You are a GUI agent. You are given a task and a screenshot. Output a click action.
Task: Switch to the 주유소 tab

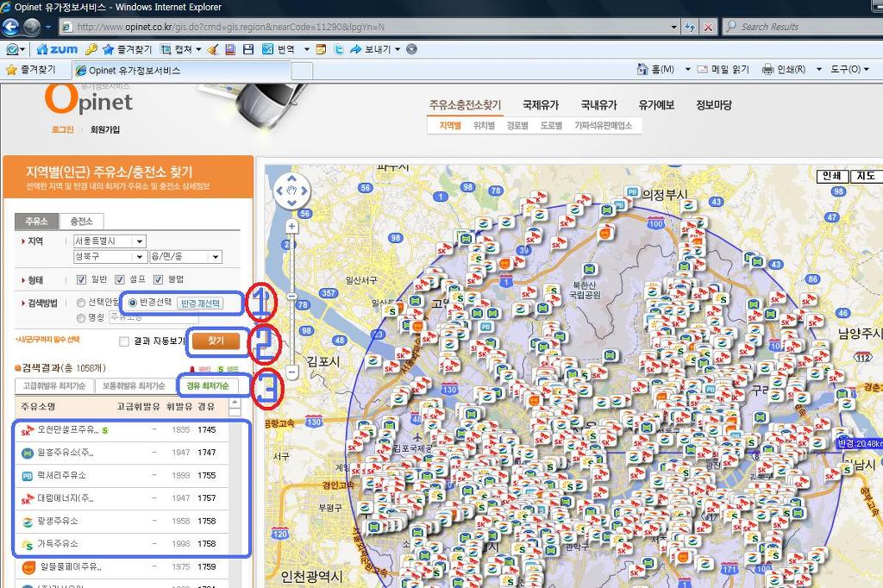[36, 222]
